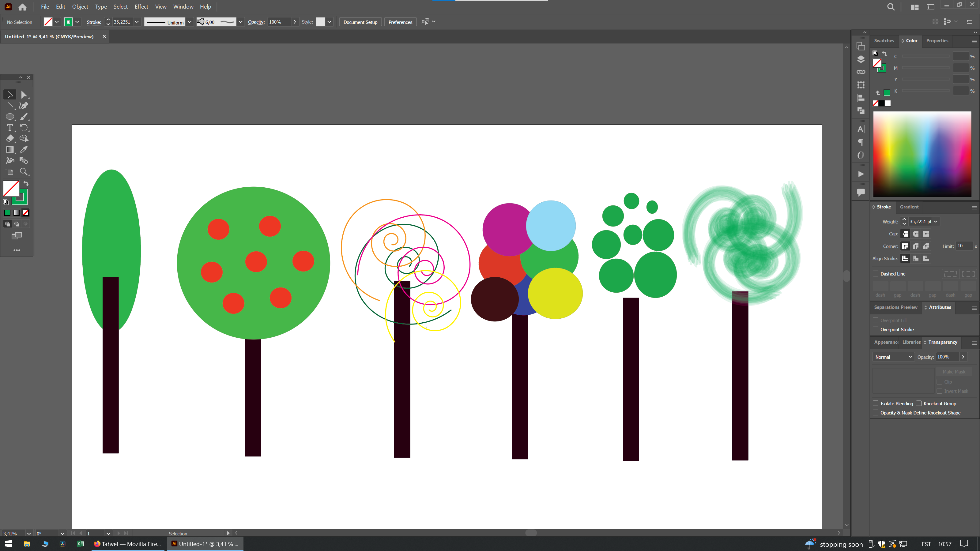
Task: Choose the Eraser tool
Action: (x=10, y=138)
